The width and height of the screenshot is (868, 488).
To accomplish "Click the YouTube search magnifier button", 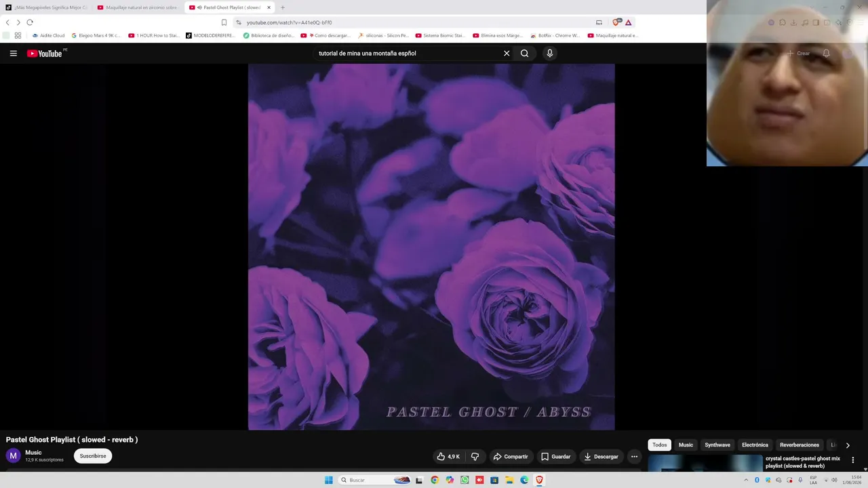I will click(x=524, y=54).
